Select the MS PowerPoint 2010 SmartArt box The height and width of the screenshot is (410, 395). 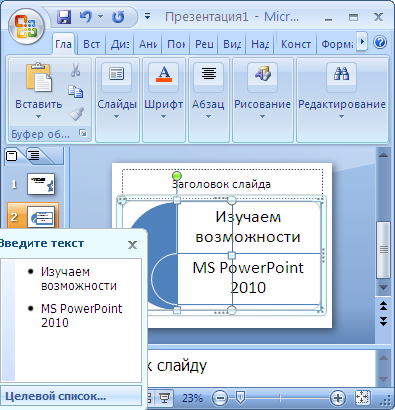(248, 278)
